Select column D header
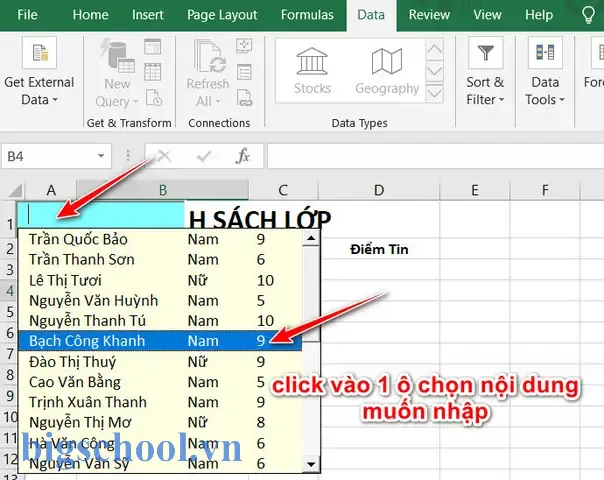 coord(379,190)
